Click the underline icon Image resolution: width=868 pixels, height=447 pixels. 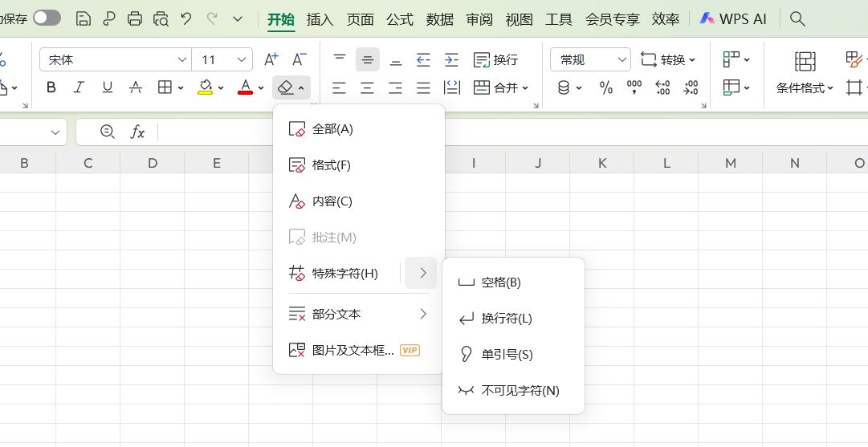tap(107, 87)
